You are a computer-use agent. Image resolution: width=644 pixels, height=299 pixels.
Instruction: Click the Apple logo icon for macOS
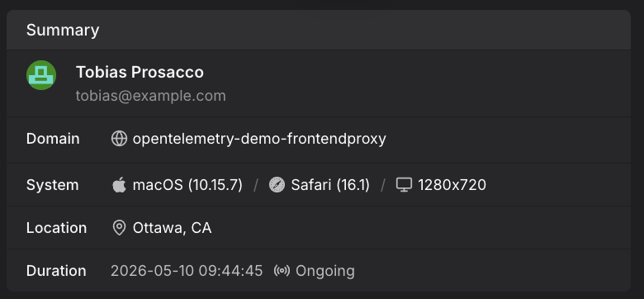tap(119, 185)
